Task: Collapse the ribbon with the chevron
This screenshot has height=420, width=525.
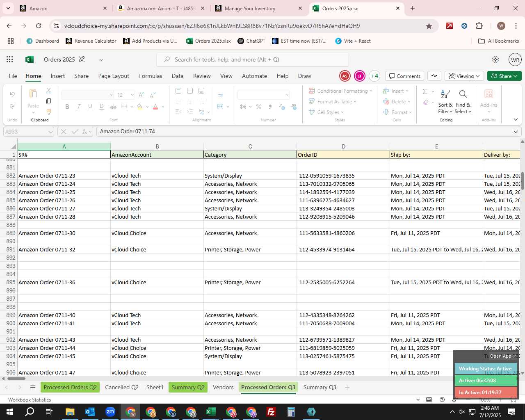Action: 516,120
